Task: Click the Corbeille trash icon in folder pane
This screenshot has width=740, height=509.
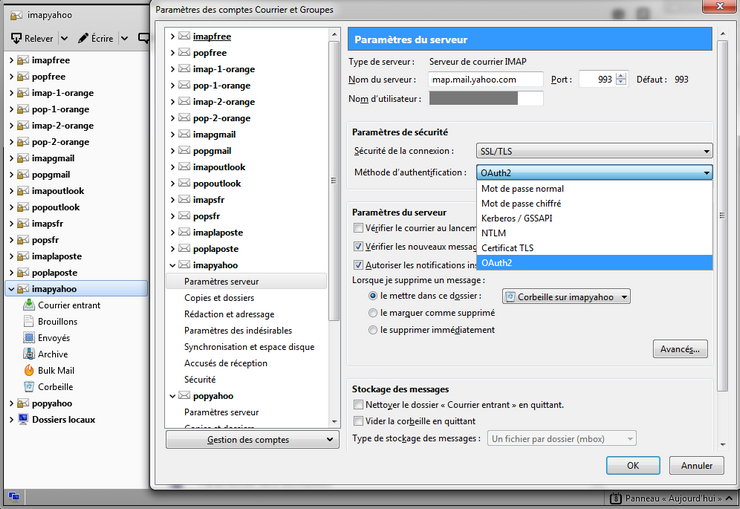Action: pyautogui.click(x=29, y=387)
